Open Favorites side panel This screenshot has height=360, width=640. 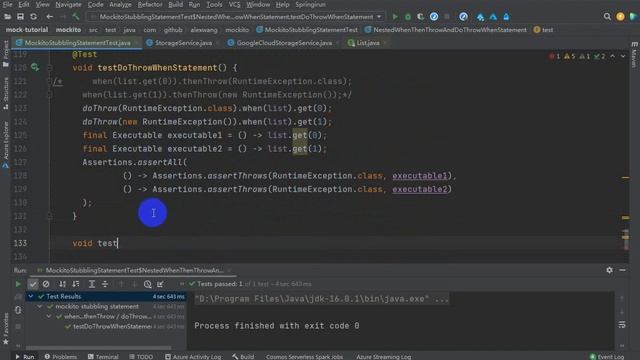point(6,329)
